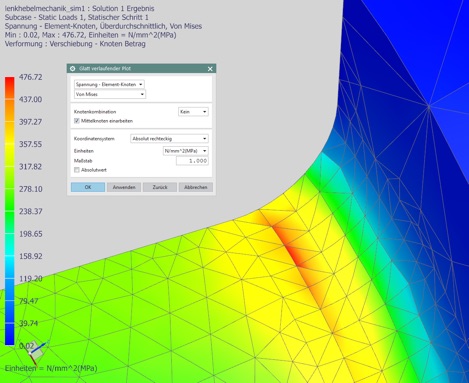Click the Maßstab value input field
The height and width of the screenshot is (383, 469).
pyautogui.click(x=192, y=161)
